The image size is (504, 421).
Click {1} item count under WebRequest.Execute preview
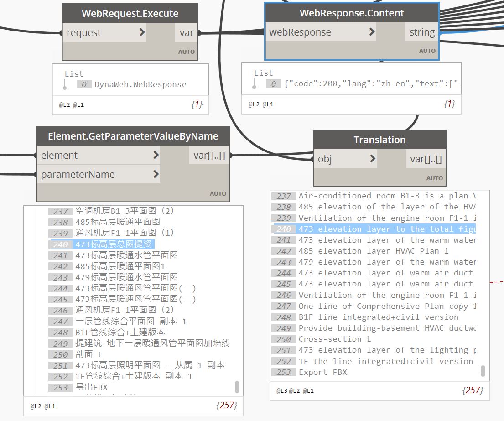pyautogui.click(x=197, y=104)
